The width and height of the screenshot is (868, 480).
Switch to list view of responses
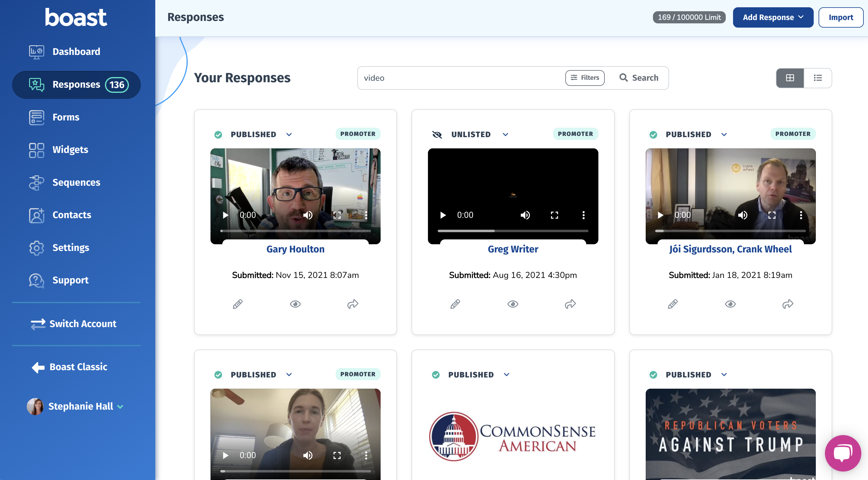[818, 78]
